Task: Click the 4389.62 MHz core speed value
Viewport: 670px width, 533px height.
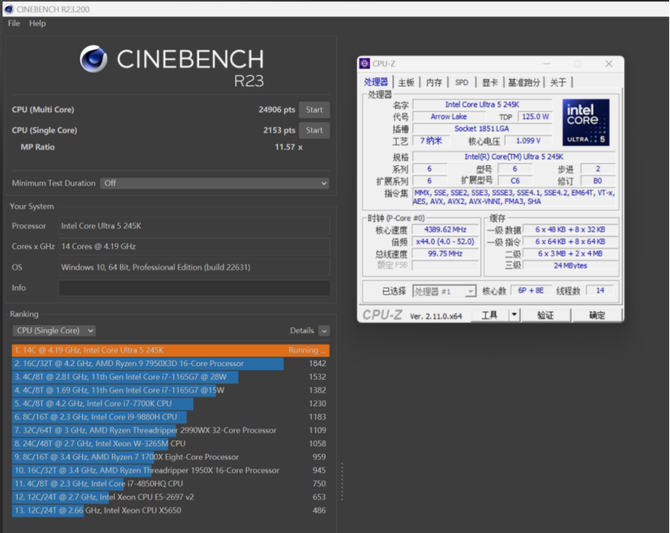Action: tap(445, 230)
